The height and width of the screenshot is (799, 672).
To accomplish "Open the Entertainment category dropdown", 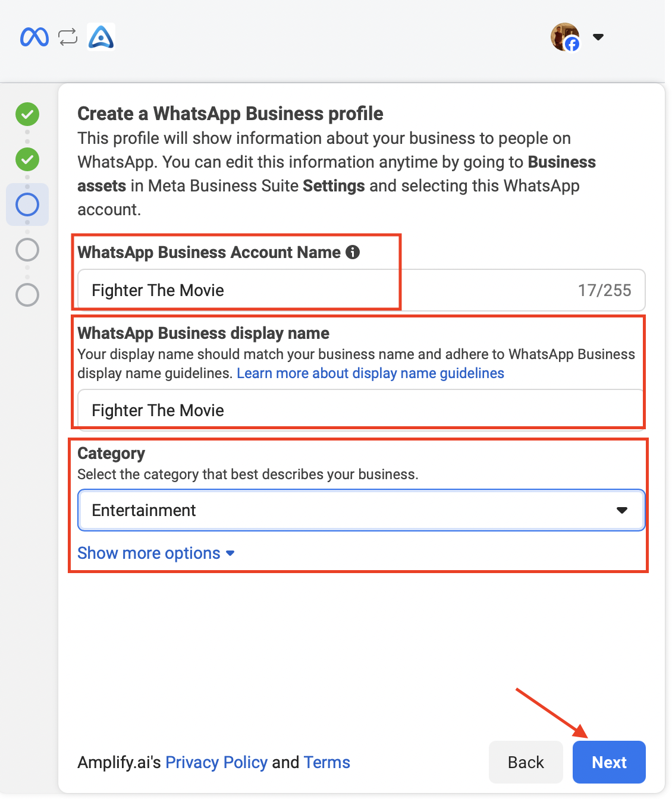I will click(362, 510).
